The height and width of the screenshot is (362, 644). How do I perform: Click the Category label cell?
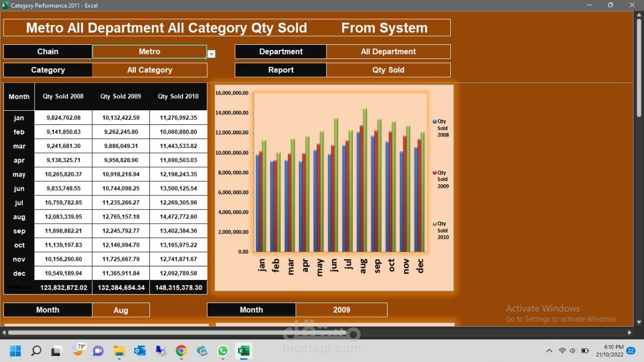(x=48, y=70)
